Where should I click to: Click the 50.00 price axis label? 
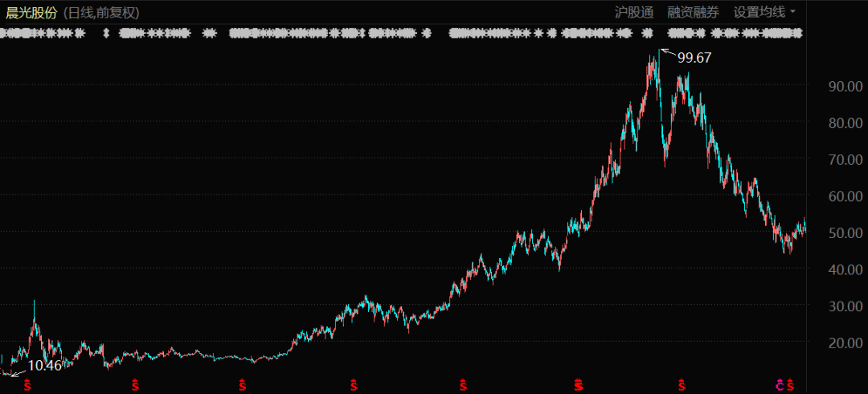point(845,232)
